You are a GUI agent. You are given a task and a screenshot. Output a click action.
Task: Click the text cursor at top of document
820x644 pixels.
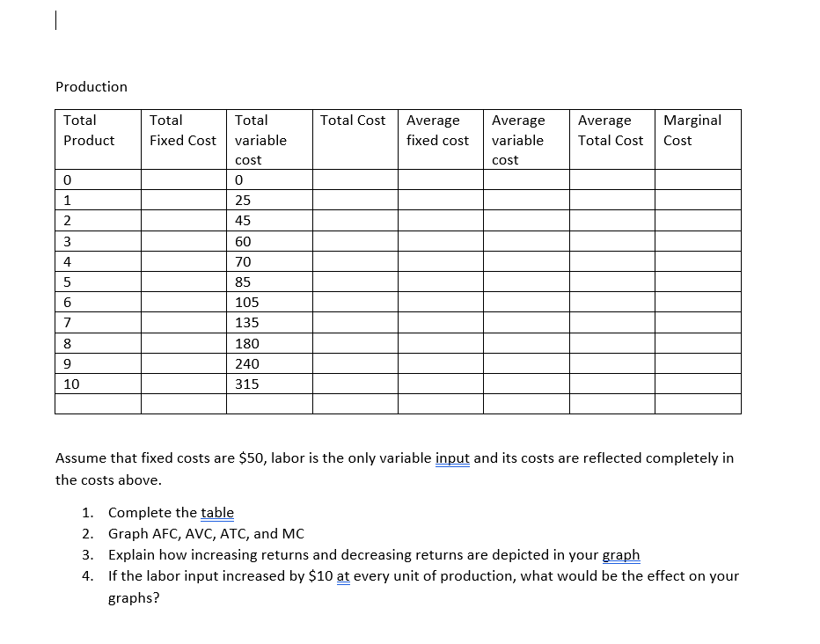(55, 20)
